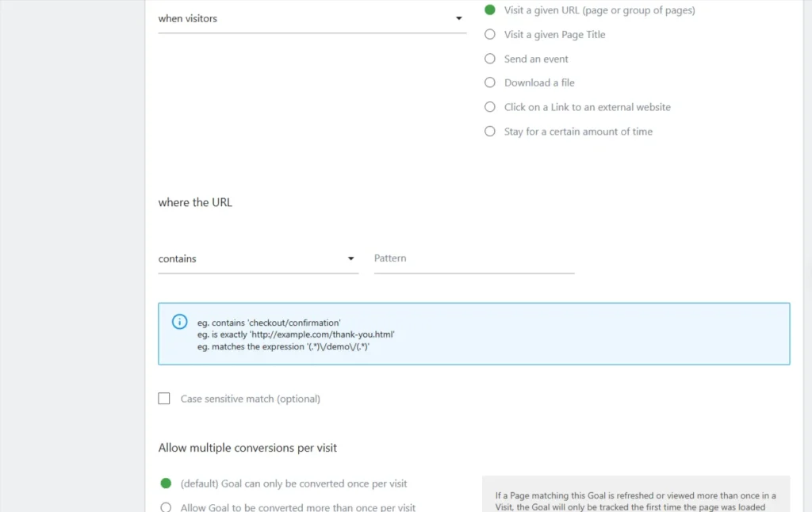Open the 'when visitors' trigger dropdown
This screenshot has height=512, width=812.
coord(312,18)
